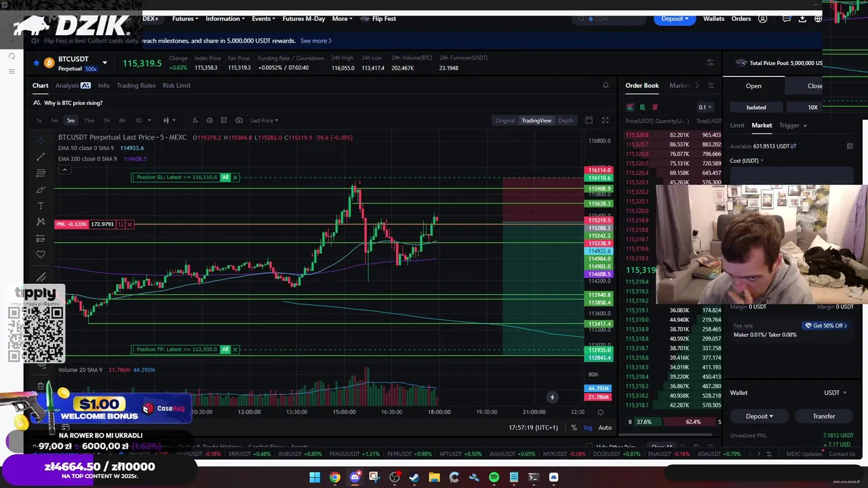Select the brush drawing tool
Screen dimensions: 868x488
pos(41,189)
